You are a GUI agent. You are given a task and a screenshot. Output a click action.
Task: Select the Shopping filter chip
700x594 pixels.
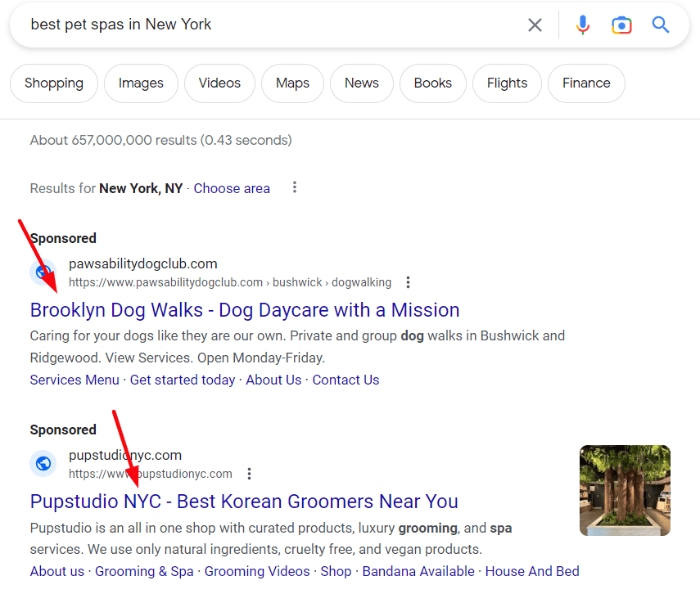click(54, 83)
